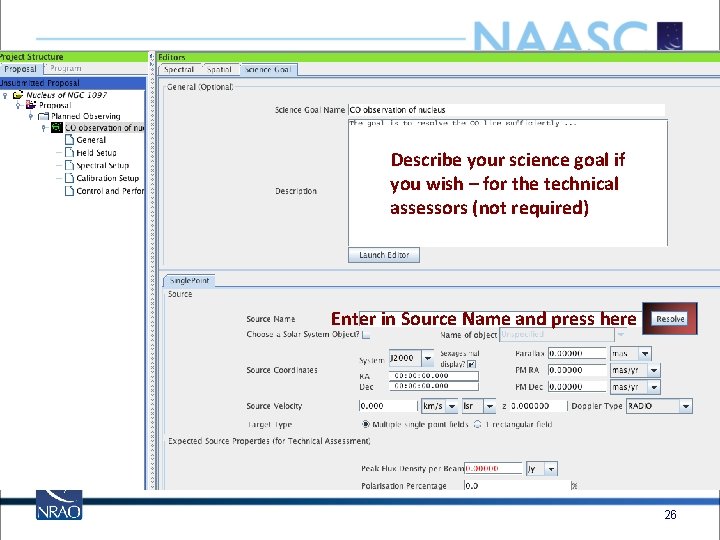Select the SinglePoint tab
This screenshot has height=540, width=720.
(x=189, y=281)
